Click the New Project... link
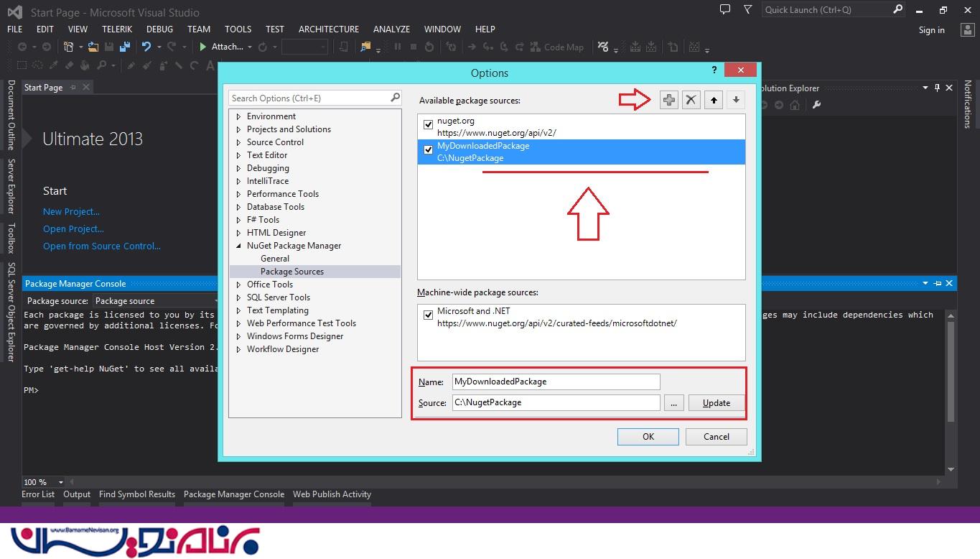980x559 pixels. click(71, 211)
